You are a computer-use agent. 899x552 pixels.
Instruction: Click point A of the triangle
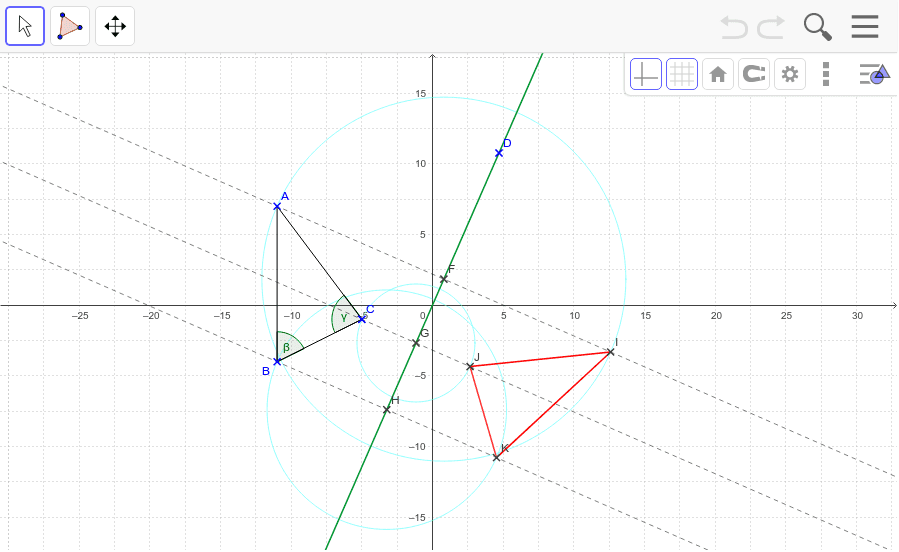pos(277,206)
